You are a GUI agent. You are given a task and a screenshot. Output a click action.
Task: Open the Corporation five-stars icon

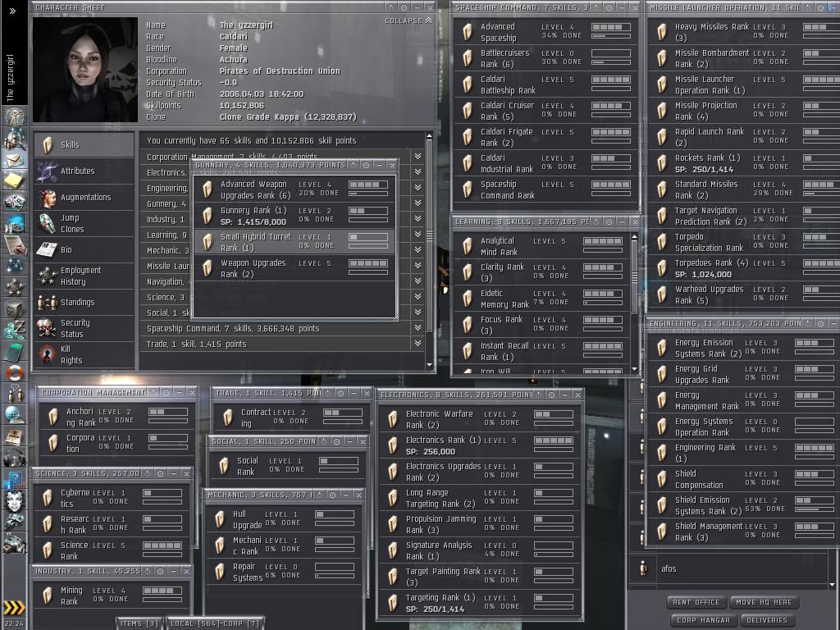point(15,286)
